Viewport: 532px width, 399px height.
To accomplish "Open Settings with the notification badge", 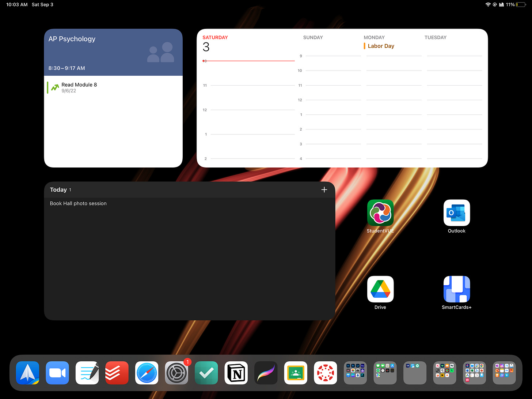I will click(x=176, y=373).
